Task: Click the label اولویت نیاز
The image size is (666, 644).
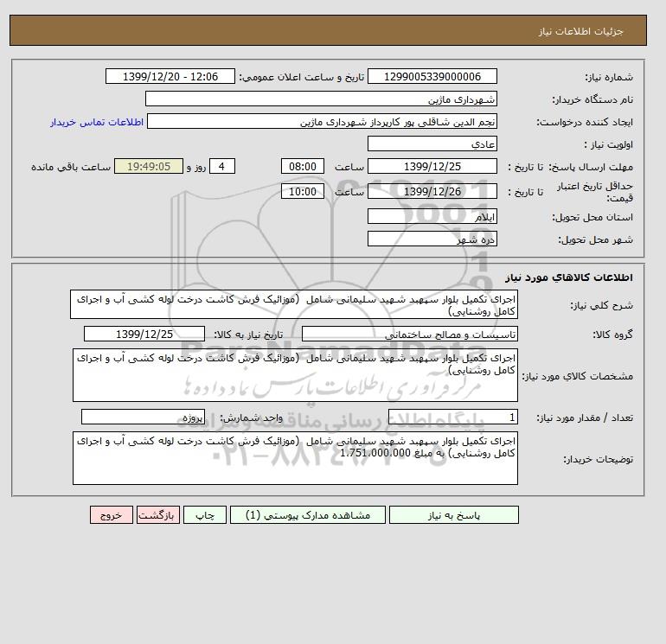Action: click(x=609, y=144)
